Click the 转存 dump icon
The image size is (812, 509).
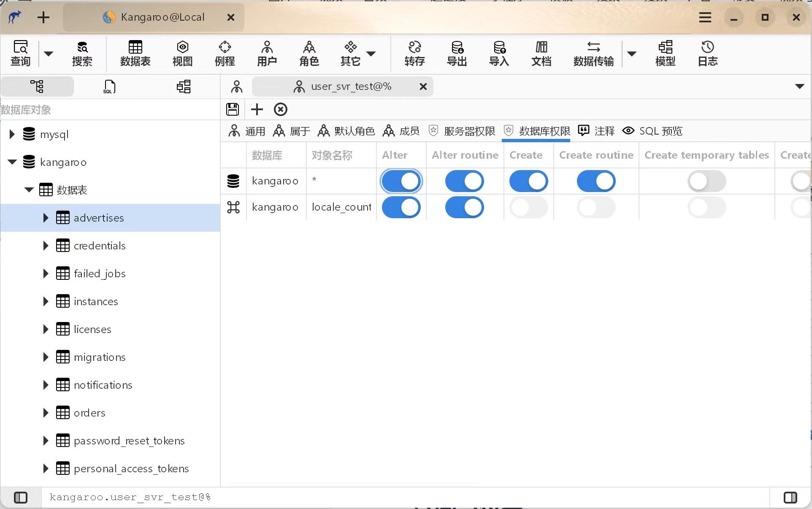(414, 54)
